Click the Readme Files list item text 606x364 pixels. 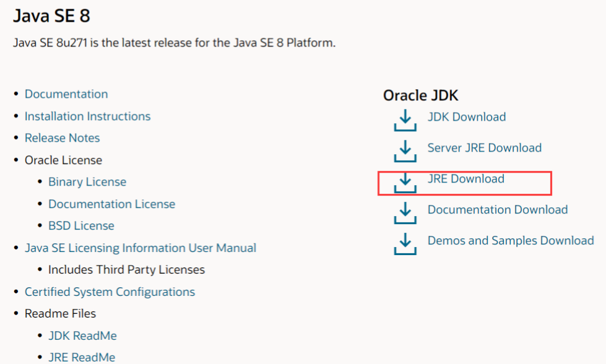click(x=60, y=313)
